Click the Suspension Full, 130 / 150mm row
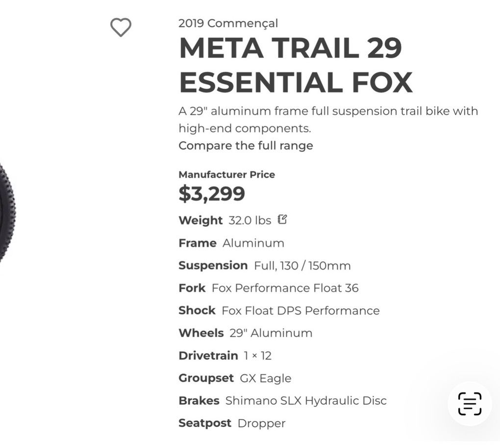The height and width of the screenshot is (448, 500). click(x=264, y=266)
